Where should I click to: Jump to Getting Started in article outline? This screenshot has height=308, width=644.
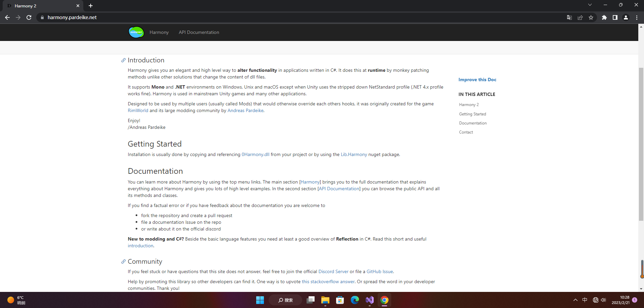472,114
